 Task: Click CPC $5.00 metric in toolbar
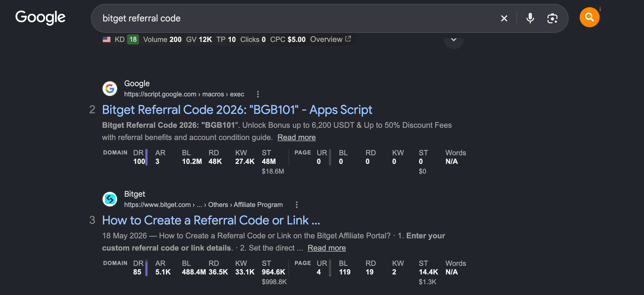pos(288,39)
